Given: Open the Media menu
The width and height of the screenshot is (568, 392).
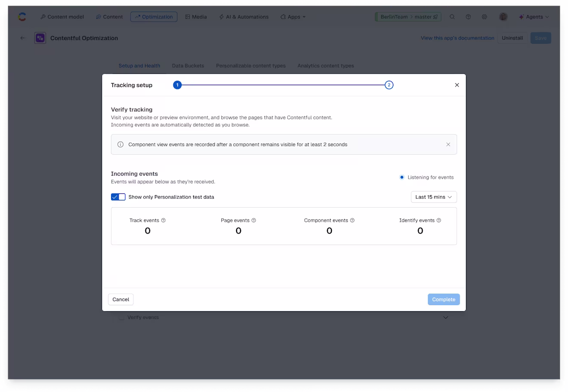Looking at the screenshot, I should (x=196, y=17).
